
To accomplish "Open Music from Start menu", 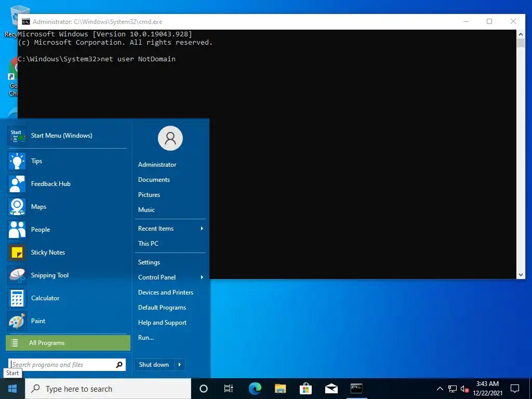I will pos(146,210).
